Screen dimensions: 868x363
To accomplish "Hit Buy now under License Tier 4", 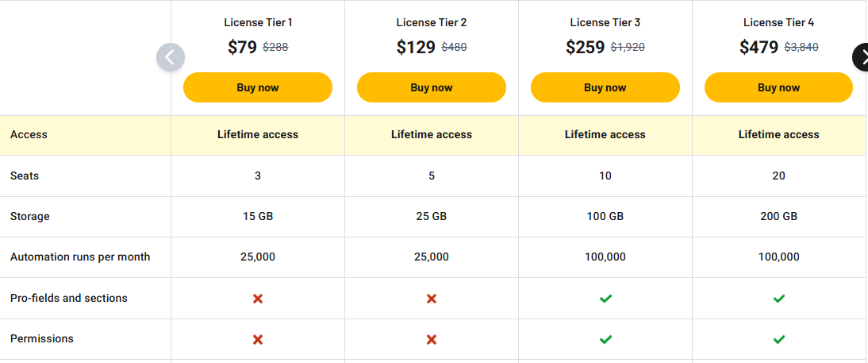I will pyautogui.click(x=779, y=87).
